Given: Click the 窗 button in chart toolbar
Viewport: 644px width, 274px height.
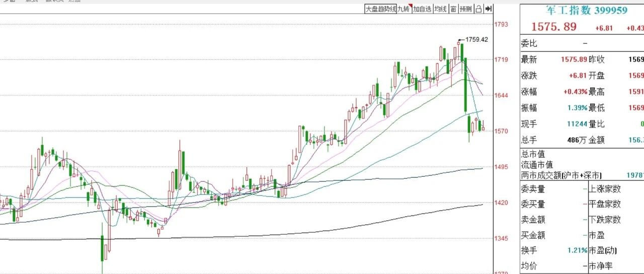Looking at the screenshot, I should coord(454,9).
